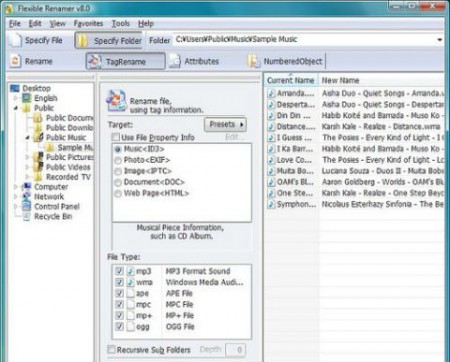This screenshot has width=450, height=362.
Task: Open the Folder path dropdown arrow
Action: pyautogui.click(x=440, y=40)
